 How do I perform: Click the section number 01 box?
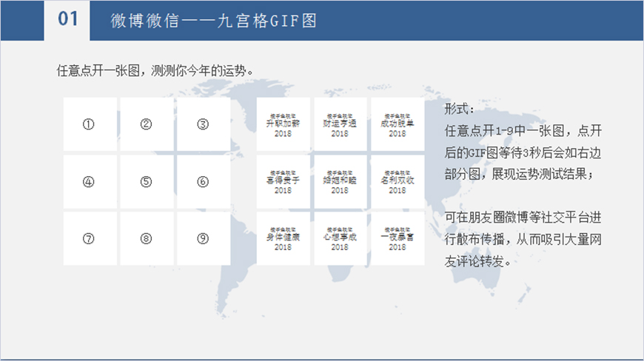click(x=67, y=20)
